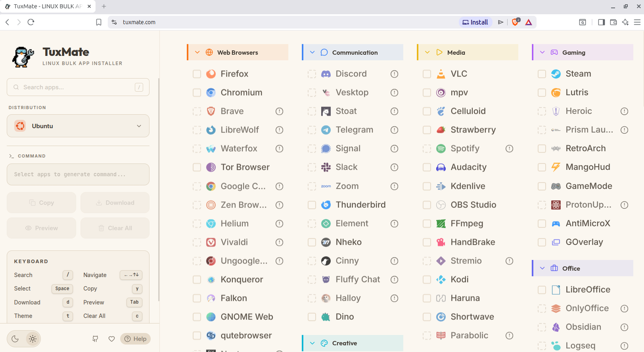Open the info icon next to LibreWolf

[x=279, y=130]
